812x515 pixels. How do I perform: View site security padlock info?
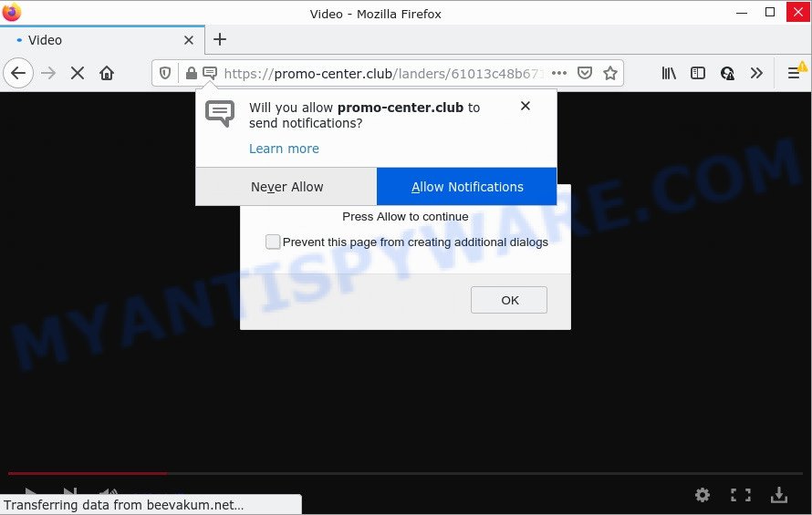191,73
